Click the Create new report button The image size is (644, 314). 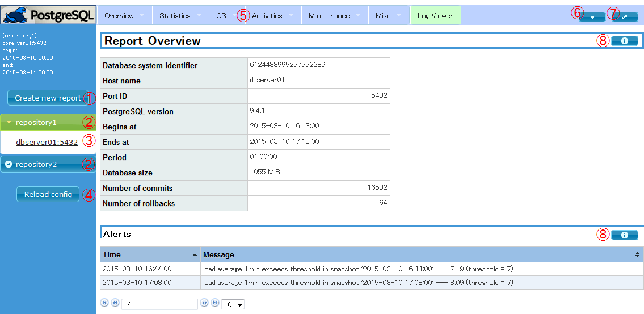tap(48, 98)
